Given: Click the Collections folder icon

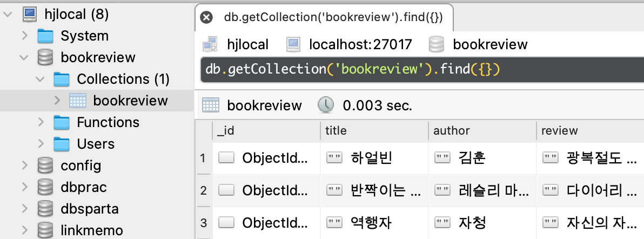Looking at the screenshot, I should [x=62, y=79].
